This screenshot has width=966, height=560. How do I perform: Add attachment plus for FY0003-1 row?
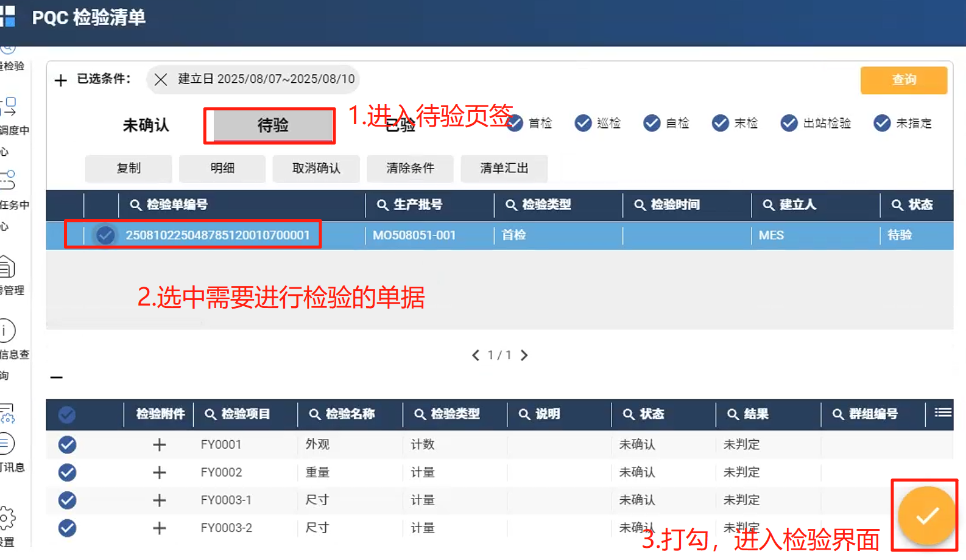pos(160,500)
